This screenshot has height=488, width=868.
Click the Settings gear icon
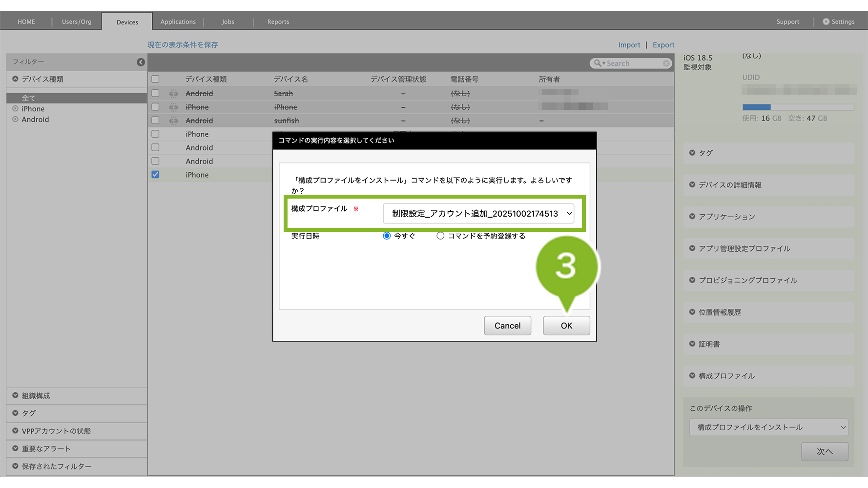[826, 21]
